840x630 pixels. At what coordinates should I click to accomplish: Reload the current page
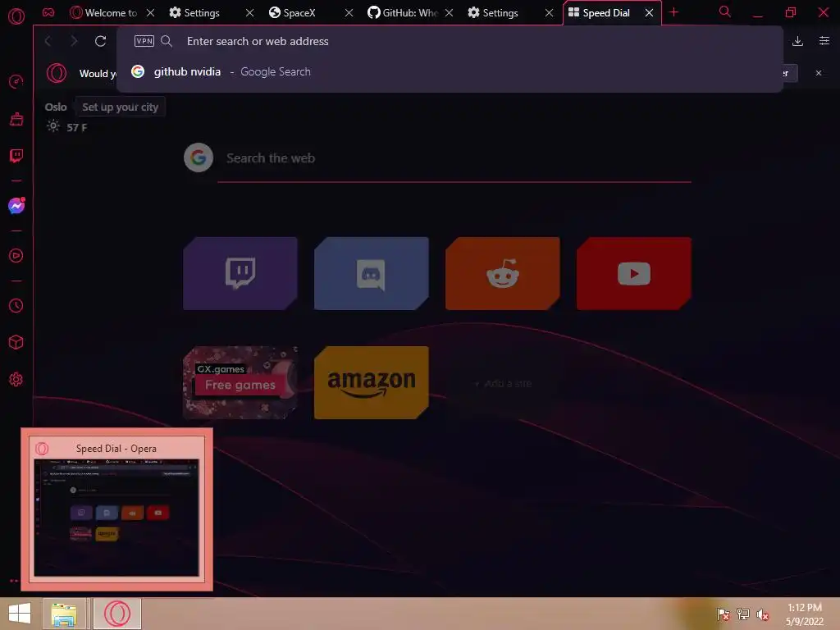point(100,41)
